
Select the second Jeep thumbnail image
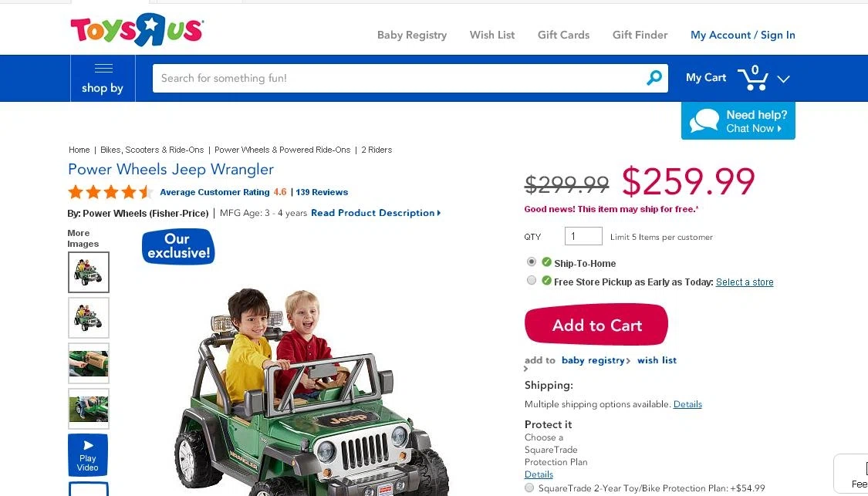point(89,318)
